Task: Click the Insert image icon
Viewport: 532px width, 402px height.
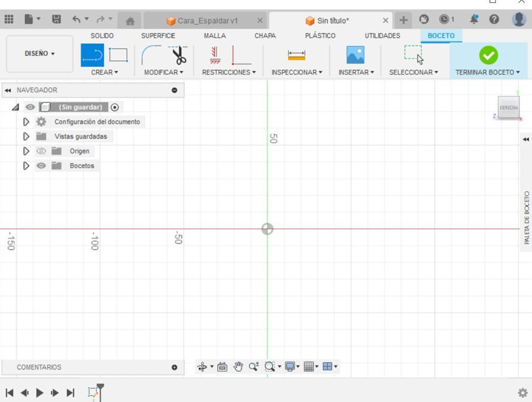Action: [355, 55]
